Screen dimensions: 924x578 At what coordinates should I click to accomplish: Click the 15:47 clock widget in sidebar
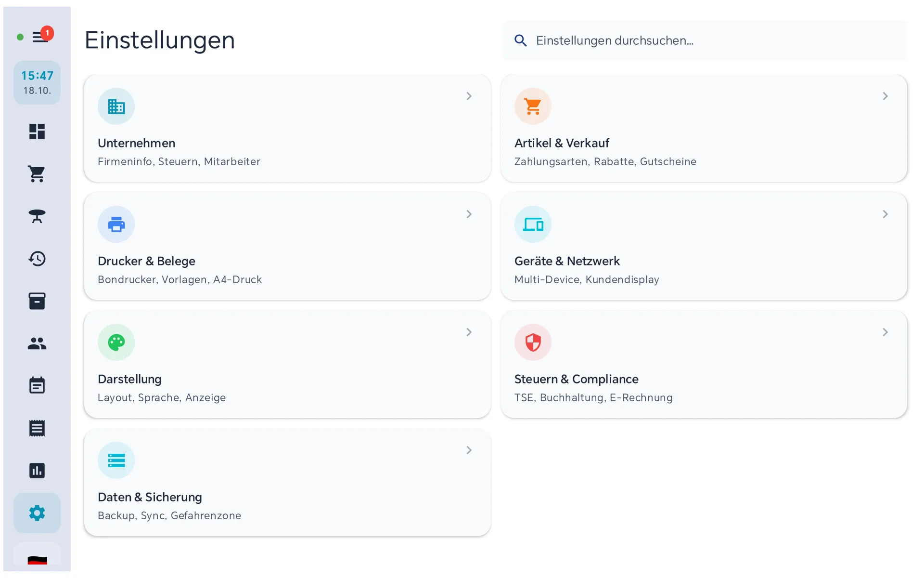tap(37, 82)
